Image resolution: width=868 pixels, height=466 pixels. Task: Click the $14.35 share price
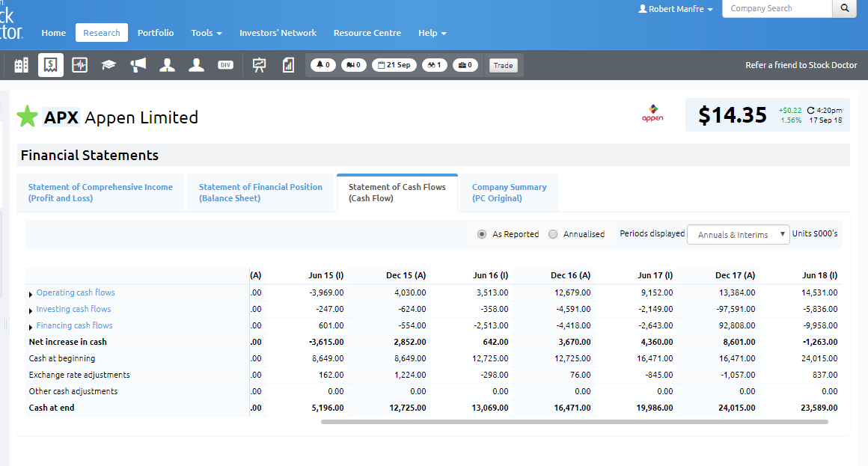click(x=733, y=115)
